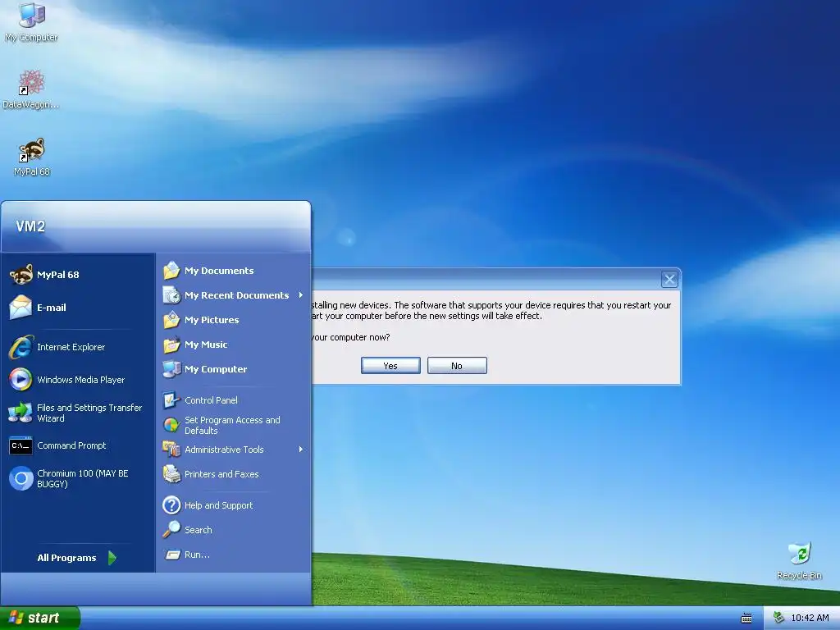The height and width of the screenshot is (630, 840).
Task: Open the My Pictures menu entry label
Action: pos(212,320)
